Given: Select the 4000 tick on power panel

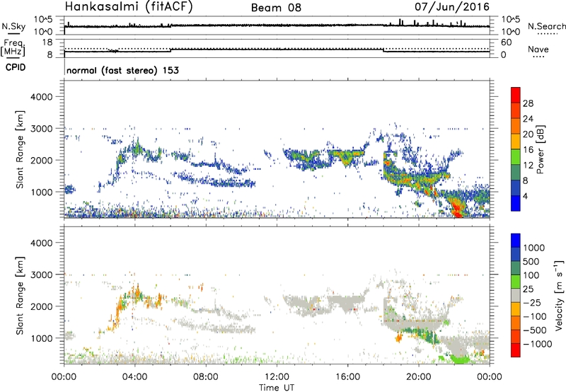Looking at the screenshot, I should pyautogui.click(x=41, y=97).
